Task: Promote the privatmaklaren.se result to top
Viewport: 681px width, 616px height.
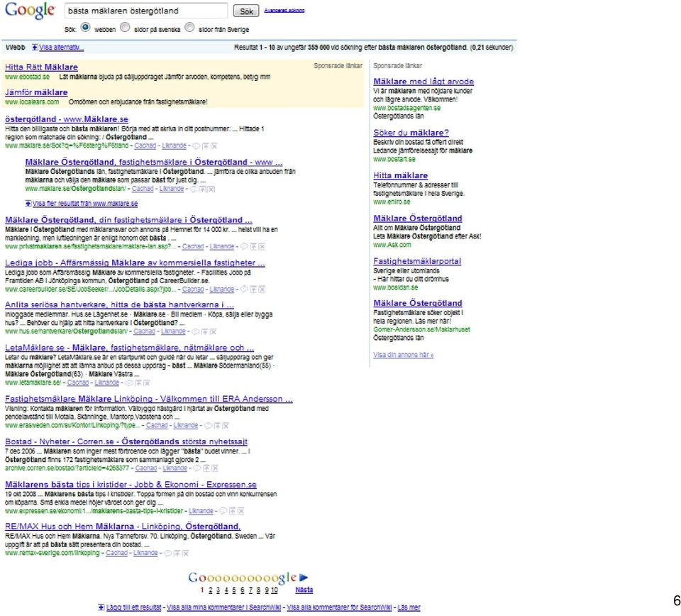Action: point(253,247)
